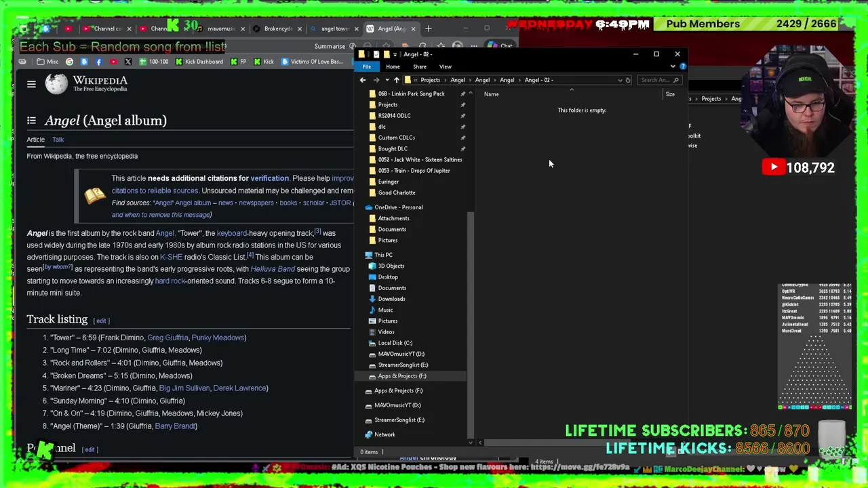Open the K-SHE radio link
The width and height of the screenshot is (868, 488).
tap(171, 258)
